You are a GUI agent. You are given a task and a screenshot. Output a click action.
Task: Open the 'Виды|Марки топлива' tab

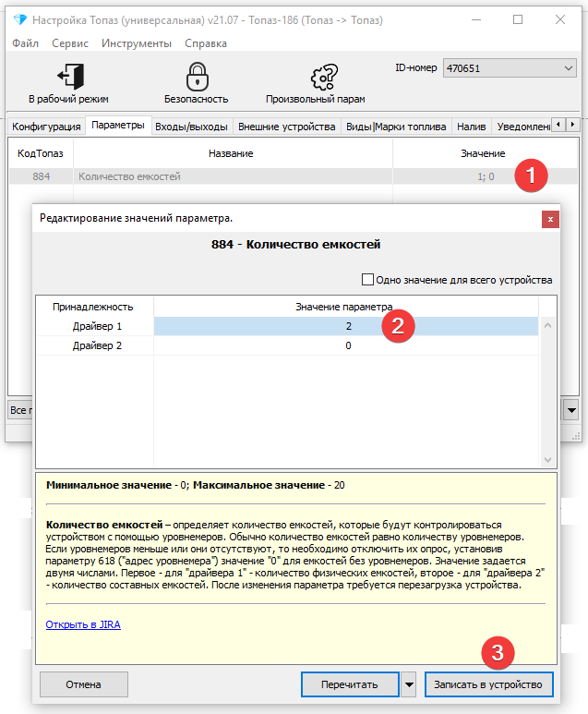point(396,127)
